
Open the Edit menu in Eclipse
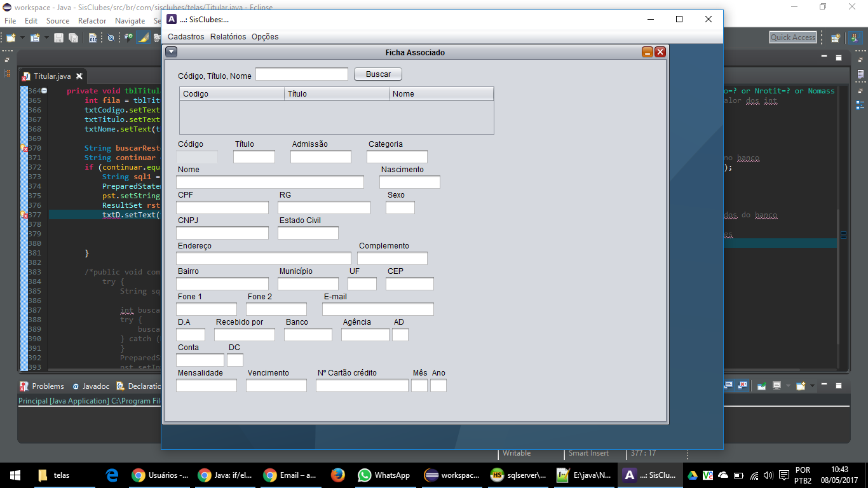[31, 21]
